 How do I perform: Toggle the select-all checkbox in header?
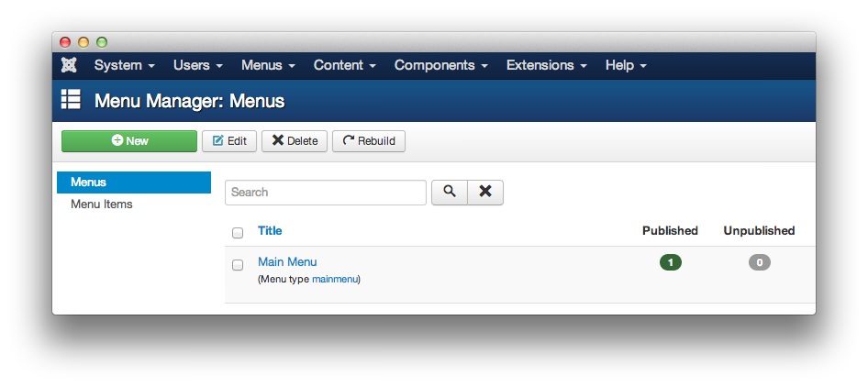tap(238, 233)
